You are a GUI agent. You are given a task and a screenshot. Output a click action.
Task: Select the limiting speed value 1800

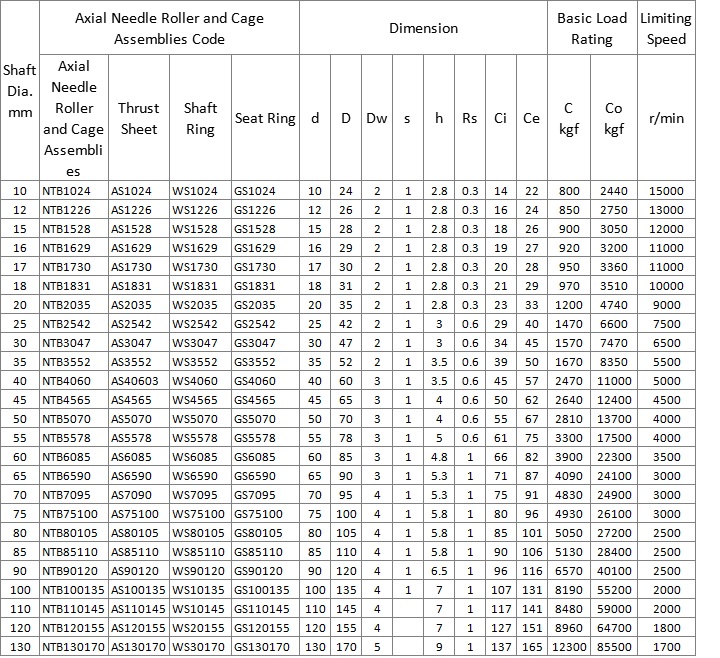(666, 628)
